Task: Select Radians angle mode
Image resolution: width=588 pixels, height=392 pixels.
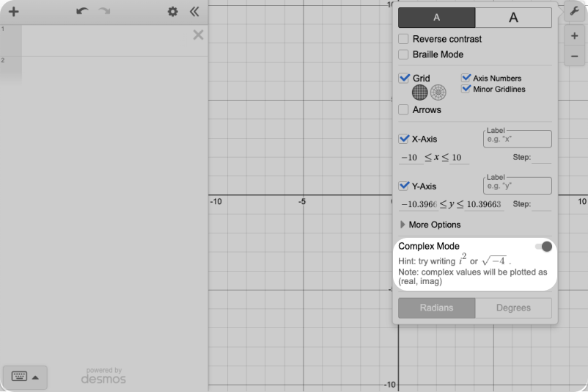Action: [436, 308]
